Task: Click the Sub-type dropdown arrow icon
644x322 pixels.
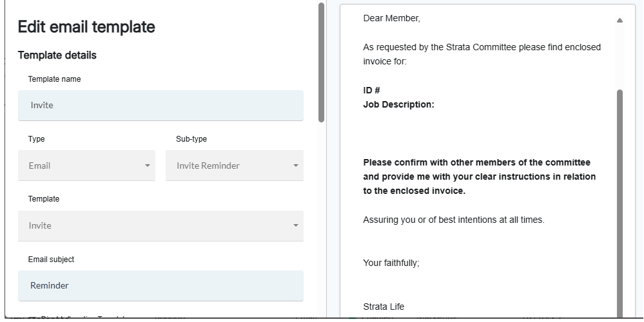Action: point(296,166)
